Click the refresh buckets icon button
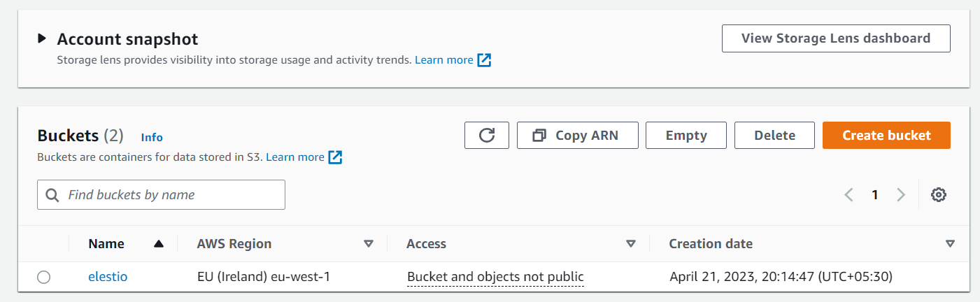The height and width of the screenshot is (302, 980). point(486,136)
